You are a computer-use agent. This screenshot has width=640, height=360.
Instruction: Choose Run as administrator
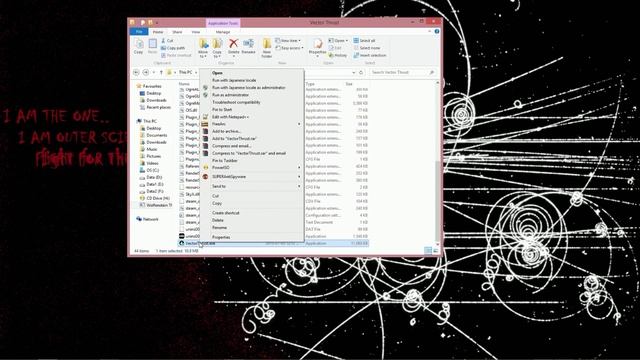pos(230,95)
